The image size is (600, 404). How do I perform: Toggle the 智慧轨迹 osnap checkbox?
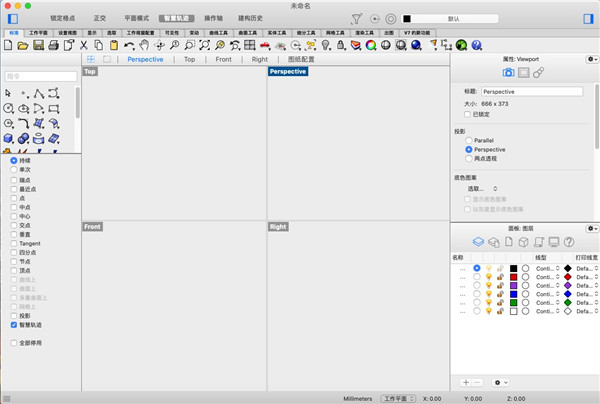pos(14,325)
